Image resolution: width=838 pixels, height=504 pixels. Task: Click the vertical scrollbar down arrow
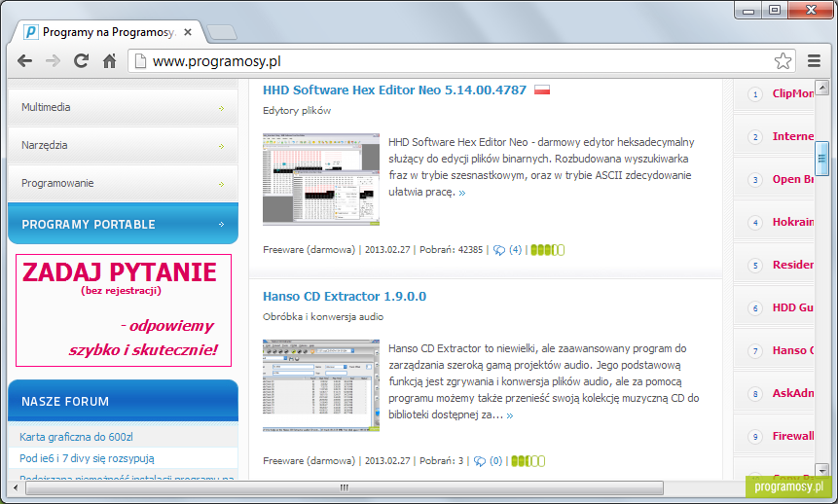tap(822, 469)
